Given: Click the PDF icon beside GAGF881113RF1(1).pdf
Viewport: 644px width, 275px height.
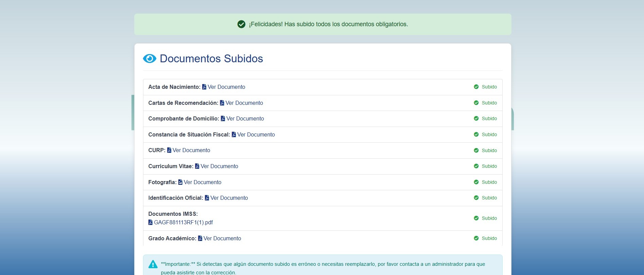Looking at the screenshot, I should 151,223.
